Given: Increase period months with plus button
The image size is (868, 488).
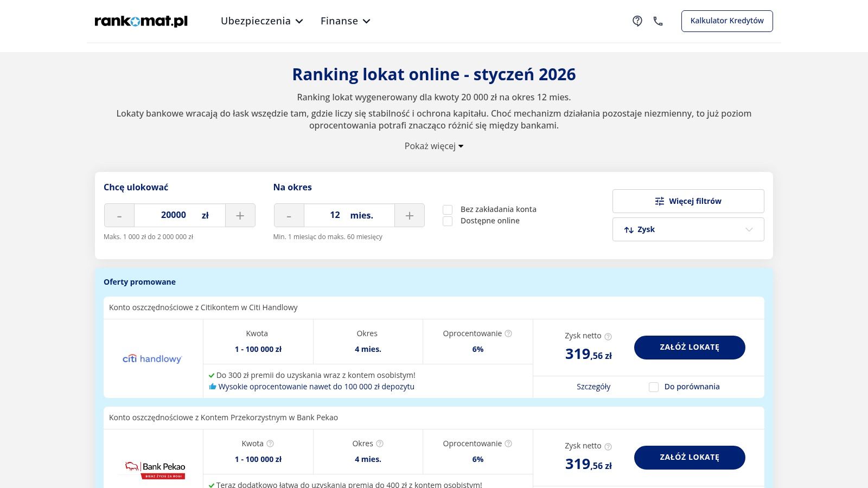Looking at the screenshot, I should pyautogui.click(x=410, y=215).
